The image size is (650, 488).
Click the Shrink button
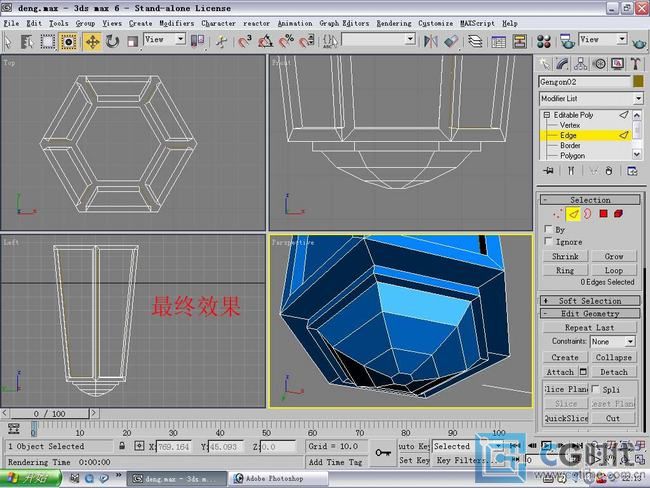[x=565, y=256]
